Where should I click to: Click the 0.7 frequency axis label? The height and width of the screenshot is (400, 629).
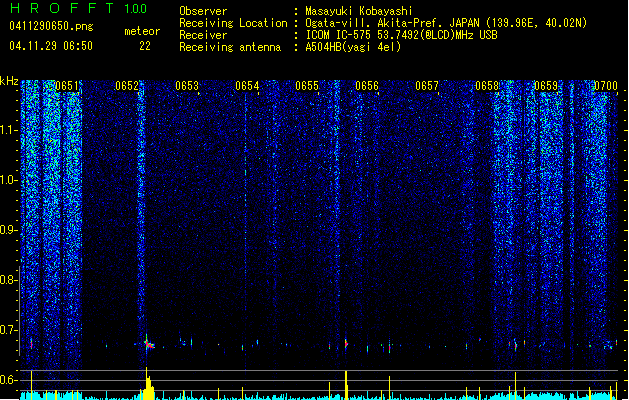[x=9, y=330]
